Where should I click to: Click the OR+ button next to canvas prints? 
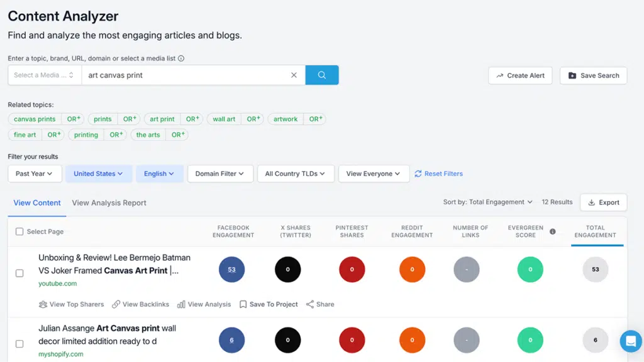73,119
